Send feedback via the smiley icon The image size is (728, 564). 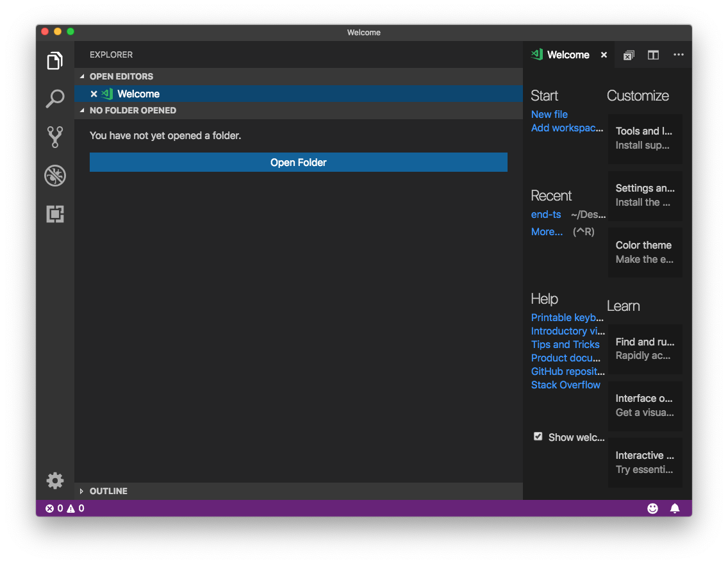(652, 508)
